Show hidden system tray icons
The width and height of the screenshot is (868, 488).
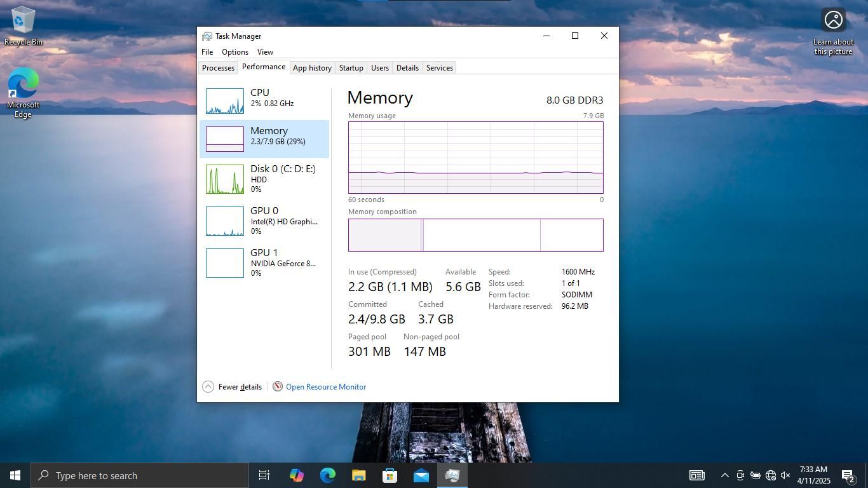click(724, 475)
